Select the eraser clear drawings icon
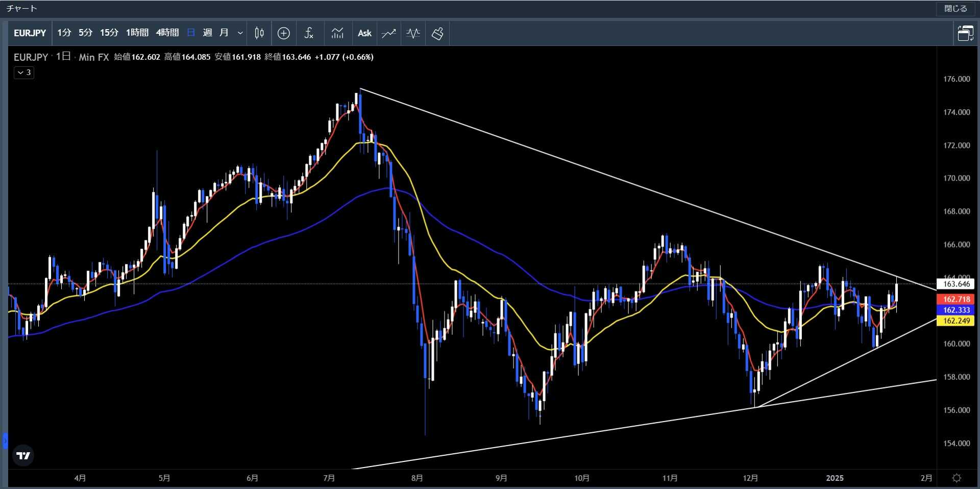The image size is (980, 489). (x=437, y=33)
